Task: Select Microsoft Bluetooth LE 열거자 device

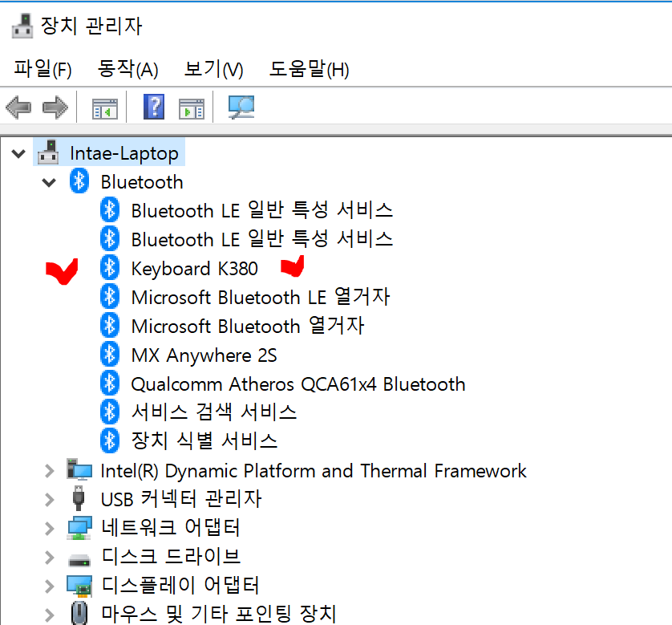Action: (x=261, y=297)
